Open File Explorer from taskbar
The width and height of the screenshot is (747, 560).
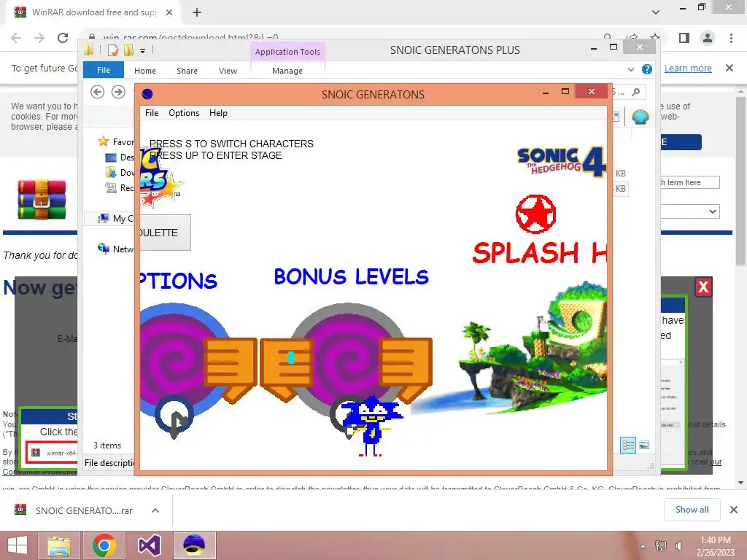[59, 545]
